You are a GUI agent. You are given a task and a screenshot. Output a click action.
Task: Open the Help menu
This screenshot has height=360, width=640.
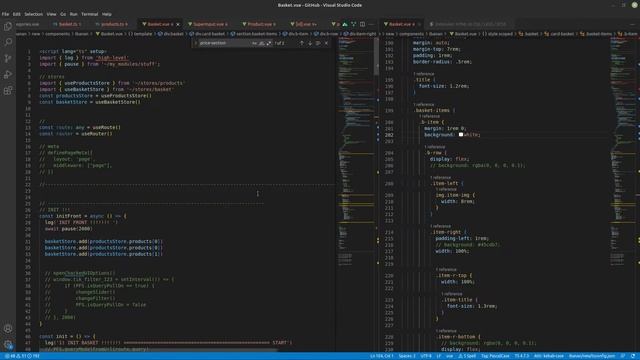click(107, 14)
